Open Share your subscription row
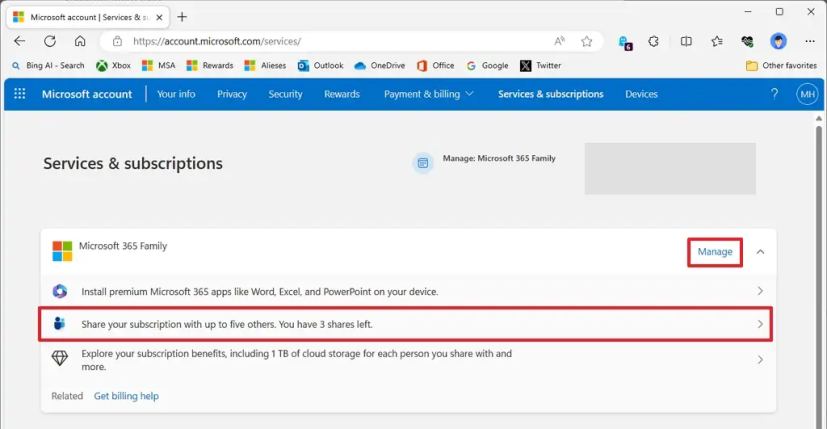The image size is (827, 429). pos(405,324)
